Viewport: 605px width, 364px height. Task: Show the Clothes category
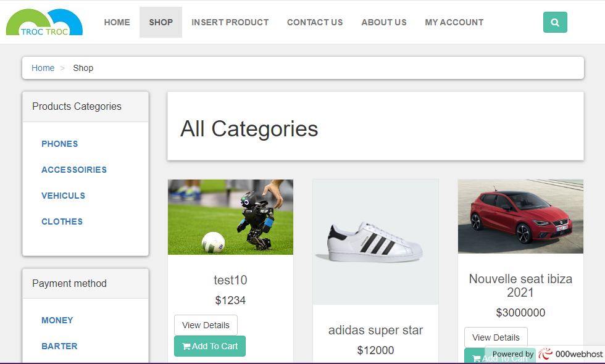(x=62, y=221)
